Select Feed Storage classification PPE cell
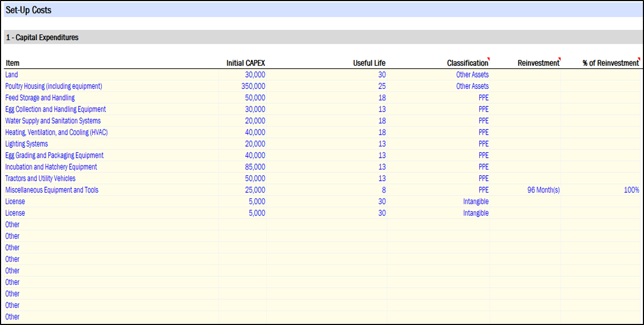 439,98
